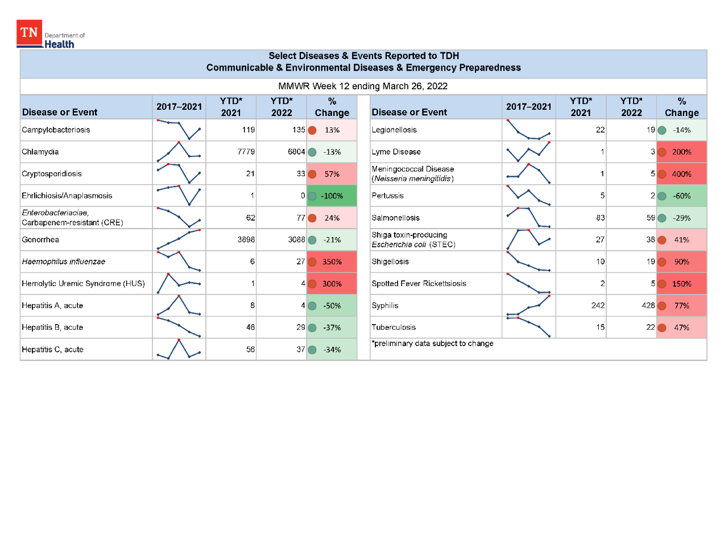Select the Spotted Fever Rickettsiosis label

coord(419,284)
